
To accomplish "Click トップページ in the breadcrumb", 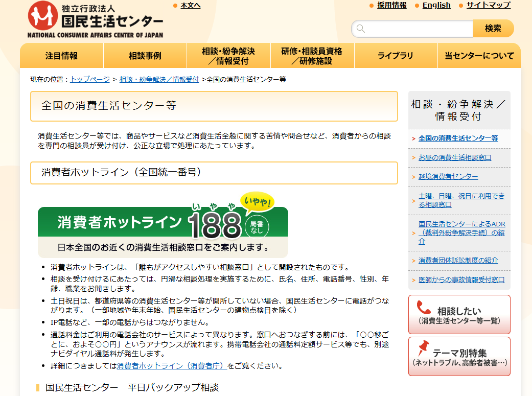I will click(90, 79).
